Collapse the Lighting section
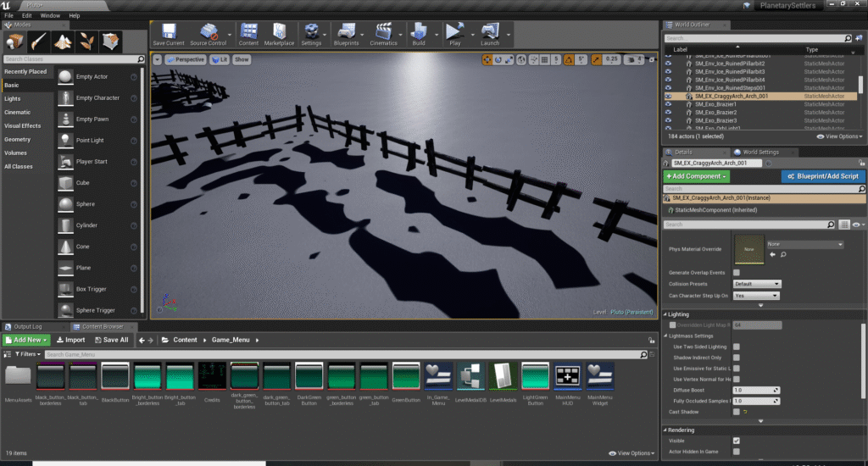The width and height of the screenshot is (868, 466). pos(665,313)
